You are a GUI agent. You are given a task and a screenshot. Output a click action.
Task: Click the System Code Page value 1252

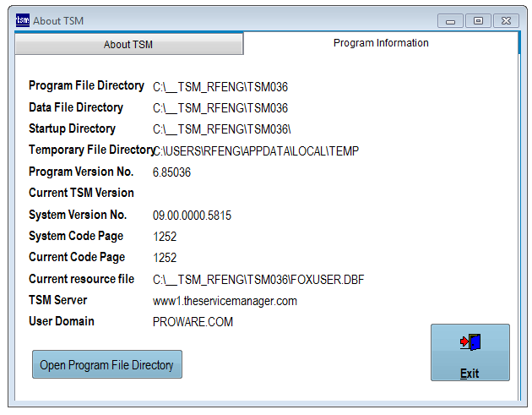coord(165,238)
